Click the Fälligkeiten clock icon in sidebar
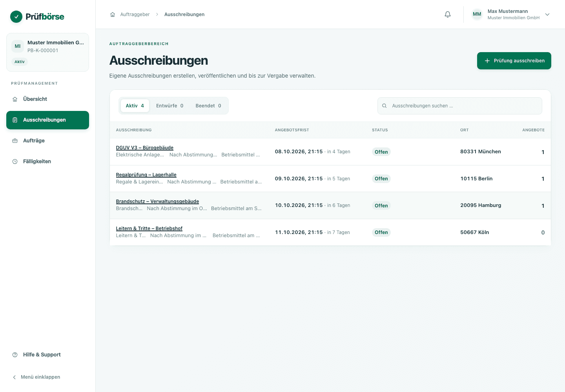565x392 pixels. point(15,162)
